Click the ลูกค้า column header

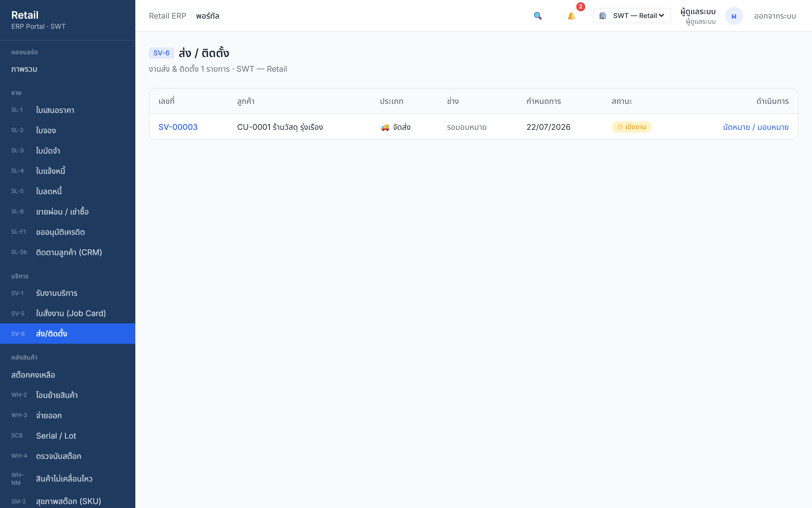(246, 101)
